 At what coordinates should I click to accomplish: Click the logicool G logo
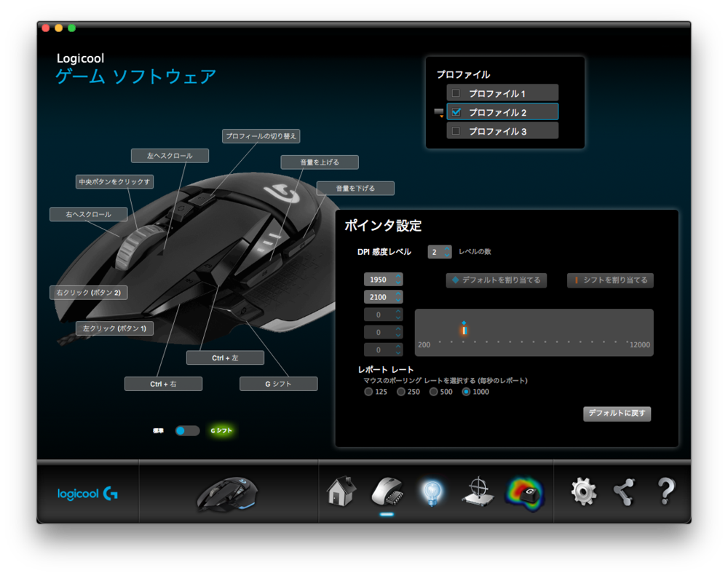click(87, 493)
